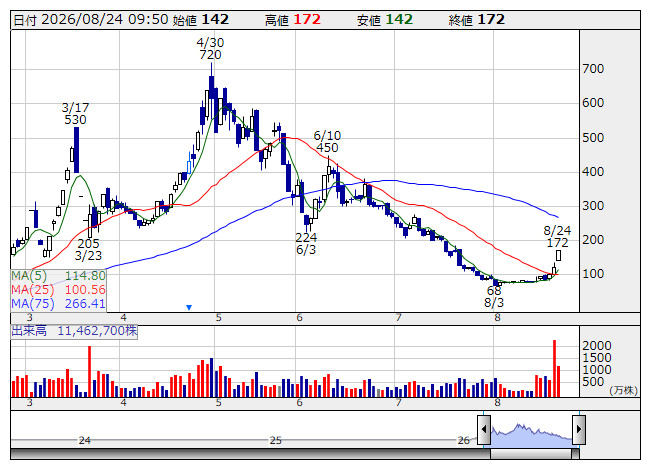Viewport: 653px width, 470px height.
Task: Click the date 2026/08/24 09:50 in header
Action: point(105,20)
